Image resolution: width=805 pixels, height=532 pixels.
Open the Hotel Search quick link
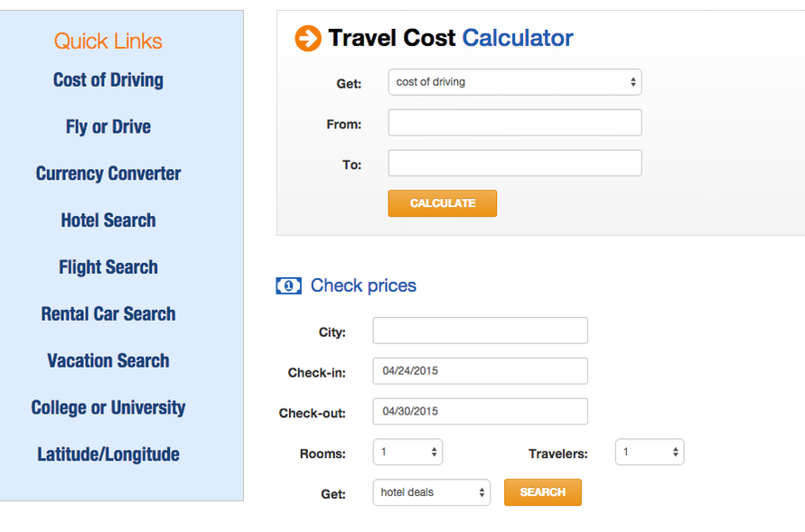pos(108,220)
